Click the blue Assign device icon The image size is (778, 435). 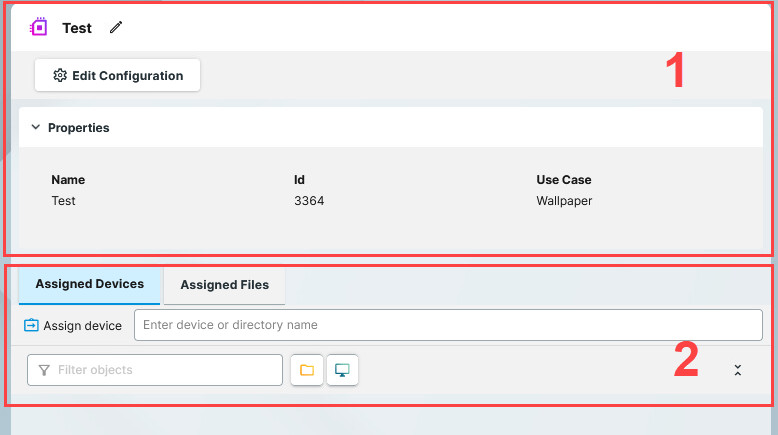(31, 326)
